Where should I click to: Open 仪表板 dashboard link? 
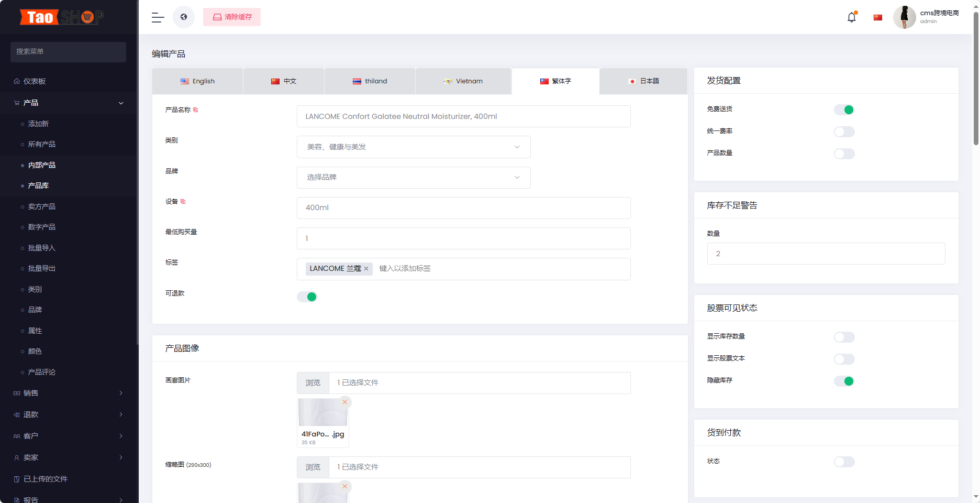point(35,81)
